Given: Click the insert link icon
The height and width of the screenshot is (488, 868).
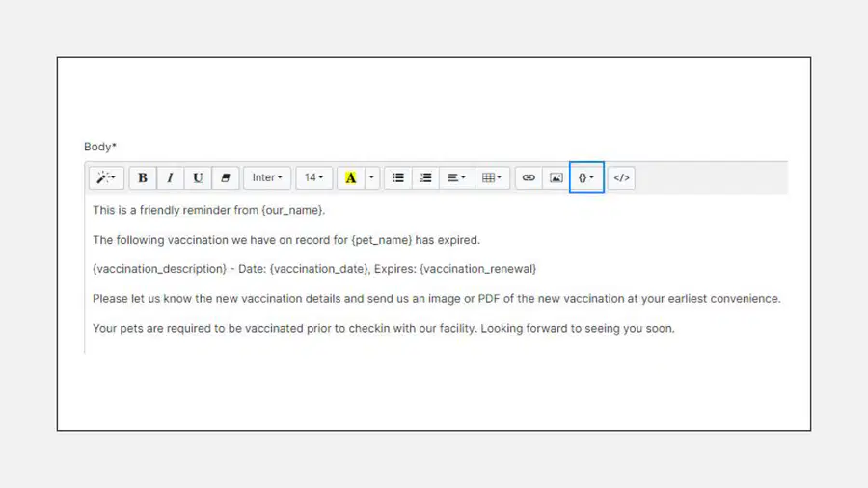Looking at the screenshot, I should coord(529,177).
